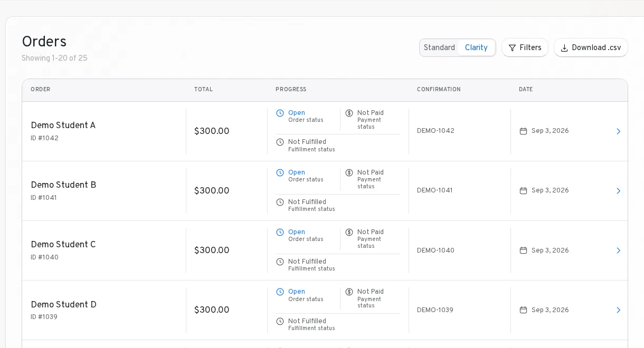The height and width of the screenshot is (348, 644).
Task: Click Not Fulfilled clock icon for Demo Student A
Action: [x=280, y=142]
